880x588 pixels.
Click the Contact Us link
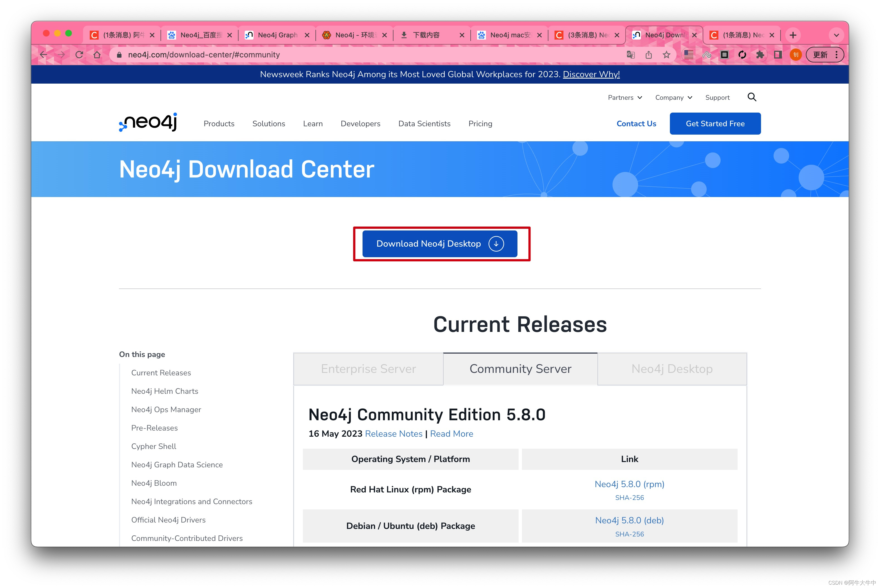pos(636,123)
